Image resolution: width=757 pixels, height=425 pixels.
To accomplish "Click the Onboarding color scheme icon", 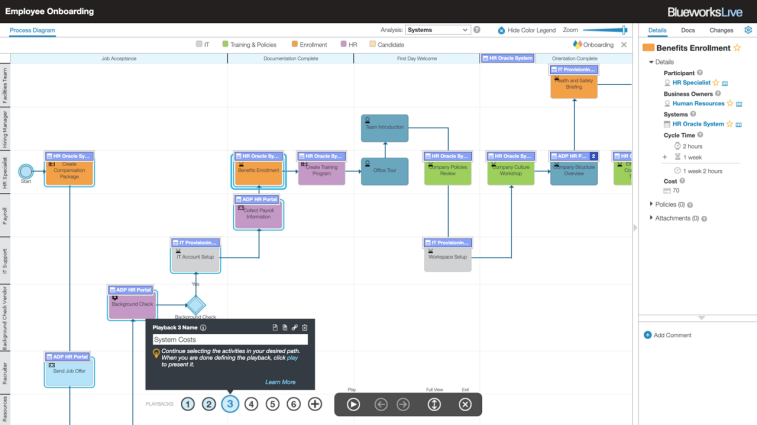I will click(x=577, y=44).
